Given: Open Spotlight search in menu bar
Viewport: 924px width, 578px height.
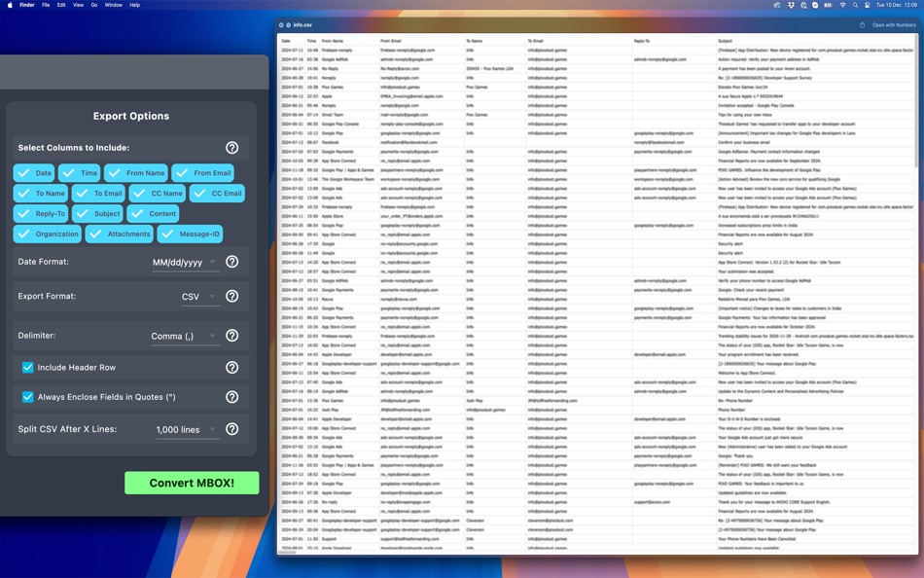Looking at the screenshot, I should click(x=855, y=5).
